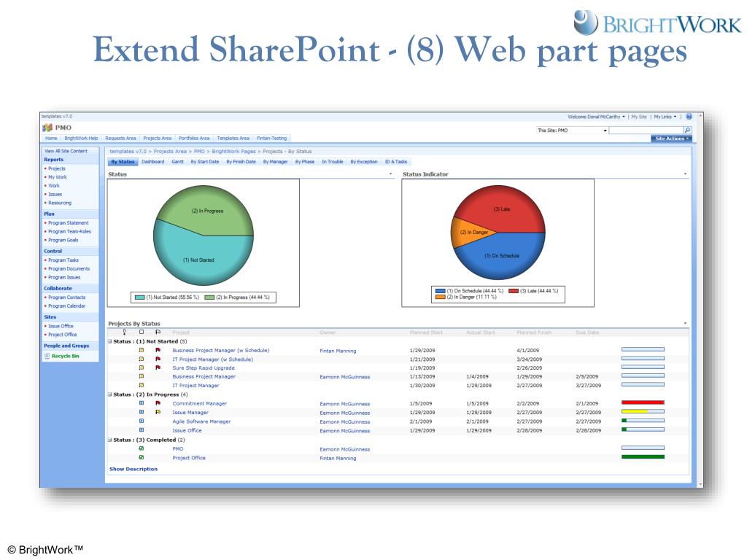Viewport: 747px width, 560px height.
Task: Open Status Indicator web part menu arrow
Action: point(686,174)
